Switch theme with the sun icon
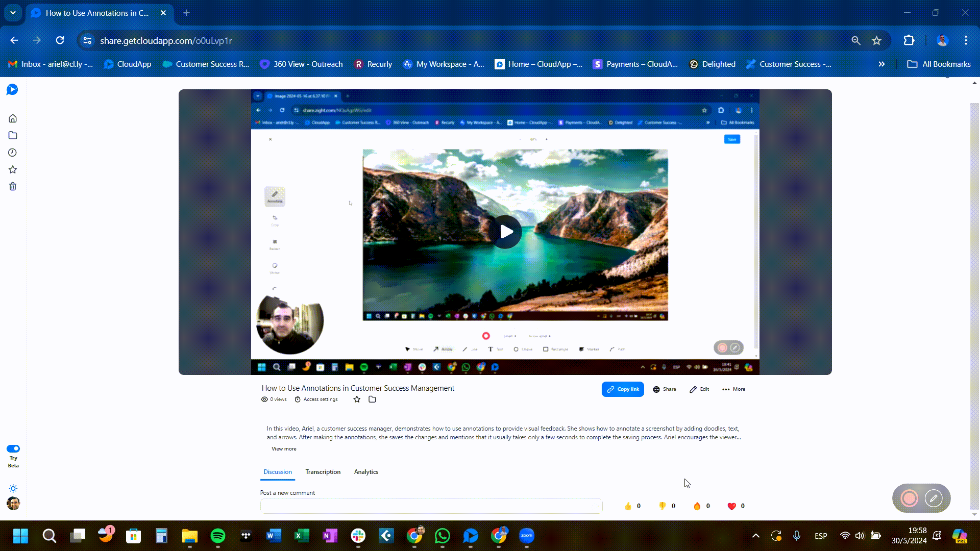Image resolution: width=980 pixels, height=551 pixels. [13, 488]
